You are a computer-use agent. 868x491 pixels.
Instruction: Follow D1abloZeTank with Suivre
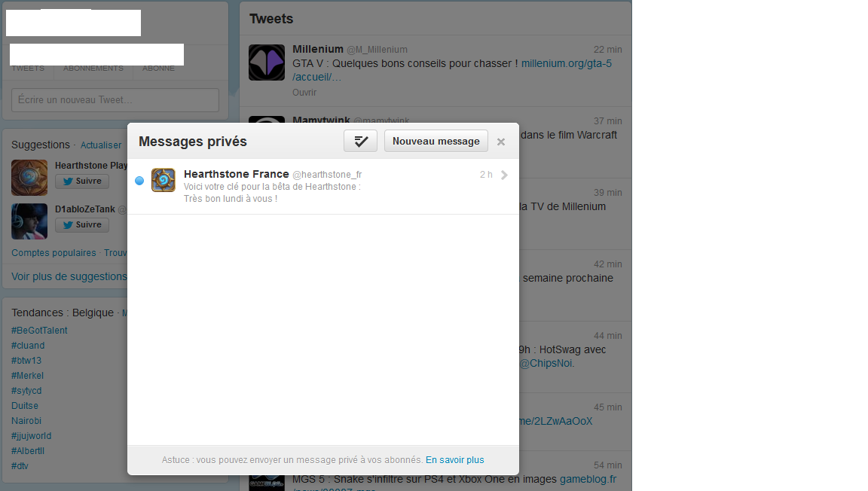coord(82,224)
